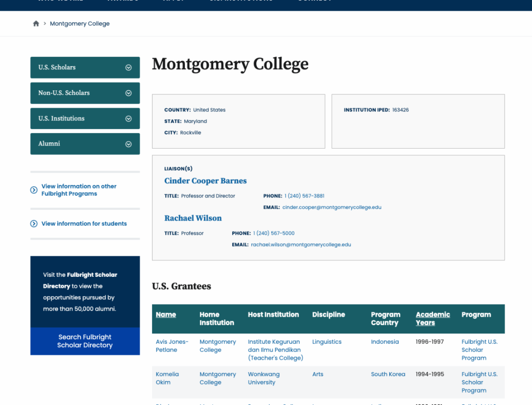532x405 pixels.
Task: Click circled arrow icon beside information for students
Action: coord(34,224)
